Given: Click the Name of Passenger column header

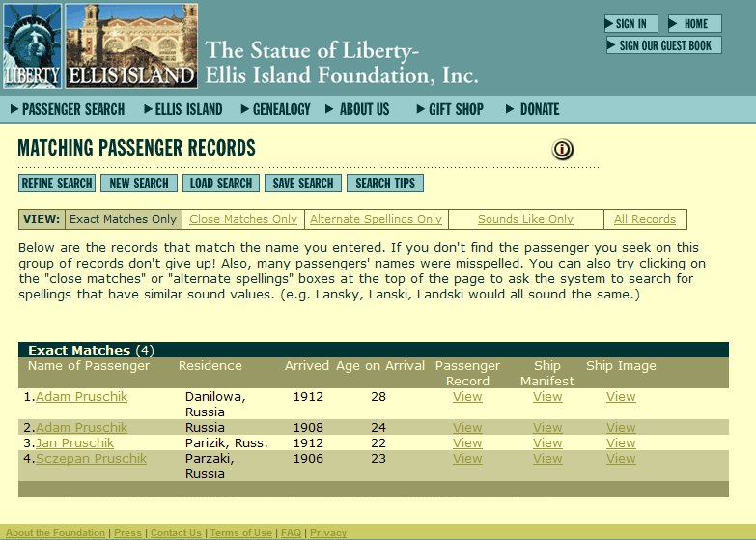Looking at the screenshot, I should click(x=89, y=366).
